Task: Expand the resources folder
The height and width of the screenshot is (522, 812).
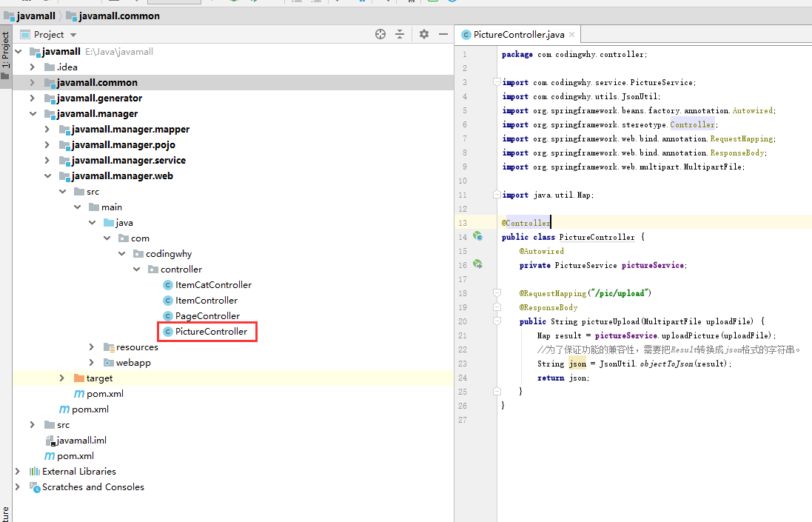Action: (x=92, y=347)
